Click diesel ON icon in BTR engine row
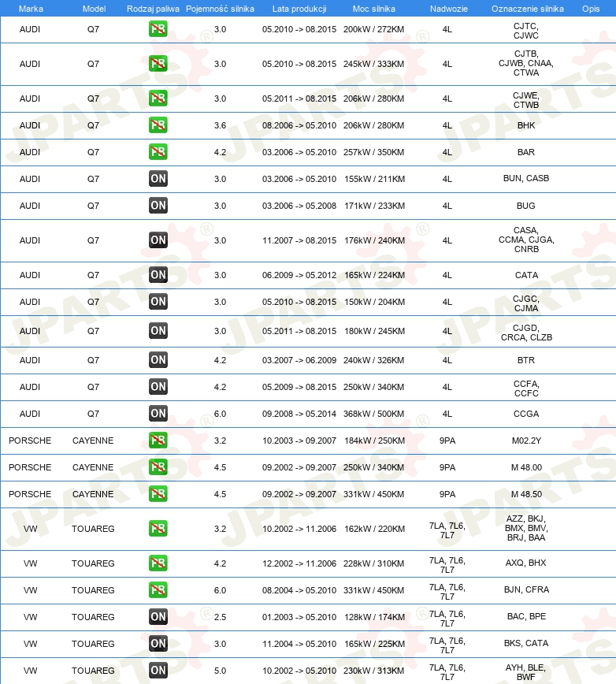Viewport: 616px width, 684px height. [x=158, y=360]
